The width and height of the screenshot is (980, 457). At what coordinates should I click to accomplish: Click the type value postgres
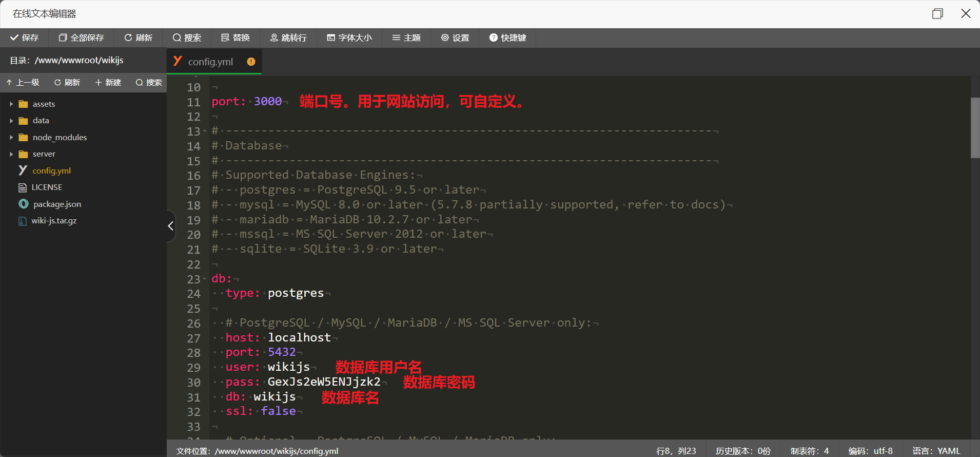pyautogui.click(x=296, y=293)
